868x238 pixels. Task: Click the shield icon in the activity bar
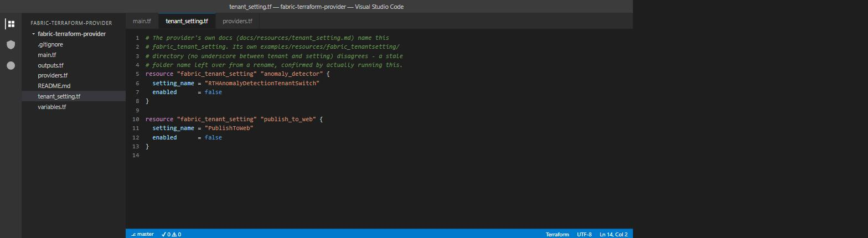[x=11, y=44]
